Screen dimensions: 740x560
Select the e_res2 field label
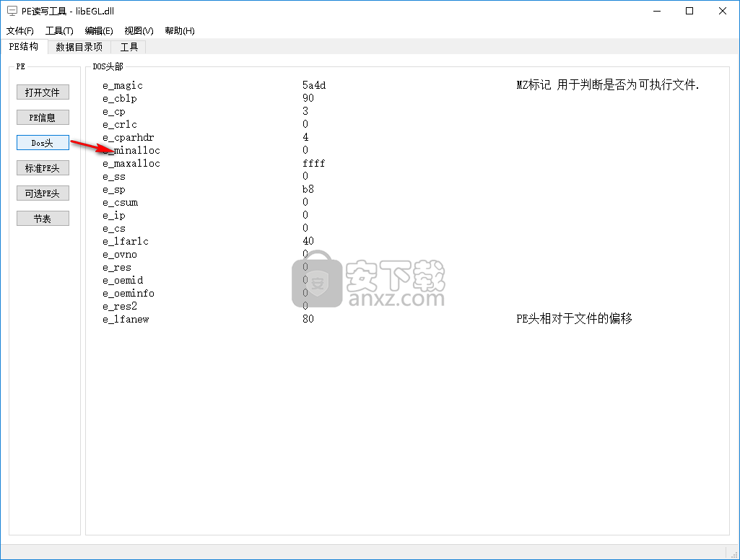120,306
